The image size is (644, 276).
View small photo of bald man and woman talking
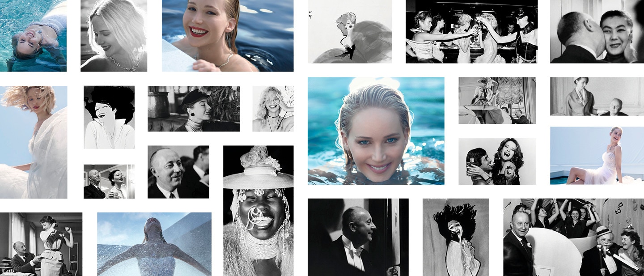click(x=109, y=181)
